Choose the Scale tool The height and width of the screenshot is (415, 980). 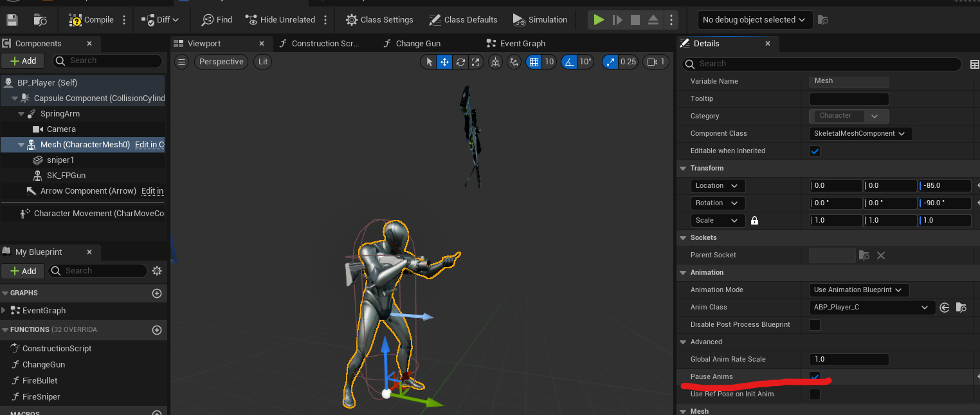[x=476, y=62]
